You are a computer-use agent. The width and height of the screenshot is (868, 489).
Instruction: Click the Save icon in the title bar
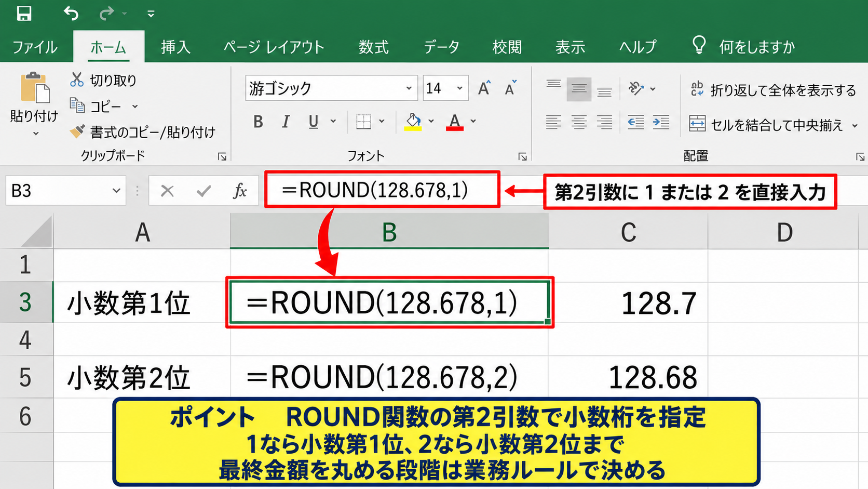(x=24, y=13)
